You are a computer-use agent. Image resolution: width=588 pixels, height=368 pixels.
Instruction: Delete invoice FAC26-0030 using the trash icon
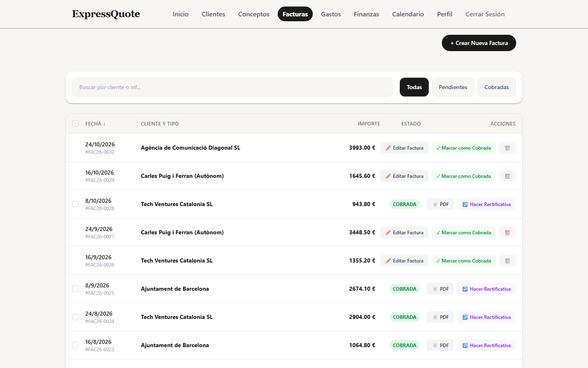[507, 148]
